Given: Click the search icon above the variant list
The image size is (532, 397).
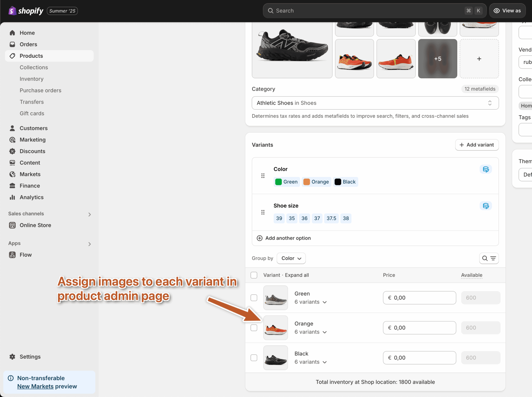Looking at the screenshot, I should pyautogui.click(x=485, y=258).
